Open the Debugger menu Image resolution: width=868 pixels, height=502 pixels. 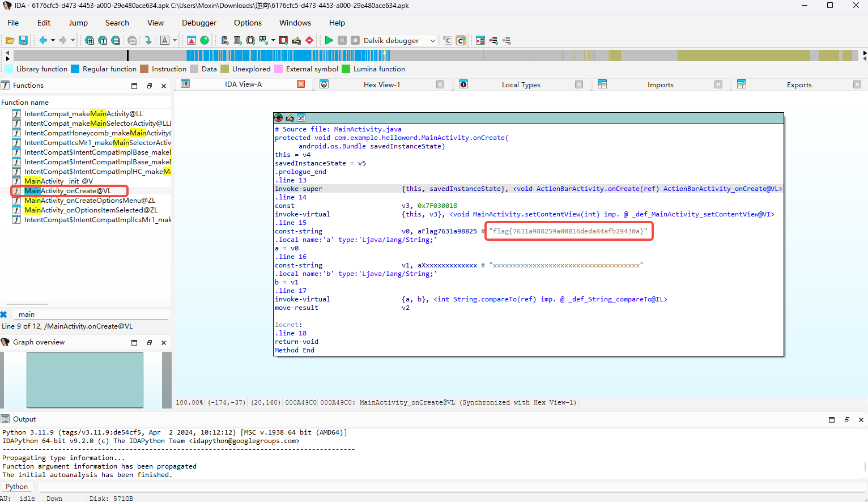(199, 23)
